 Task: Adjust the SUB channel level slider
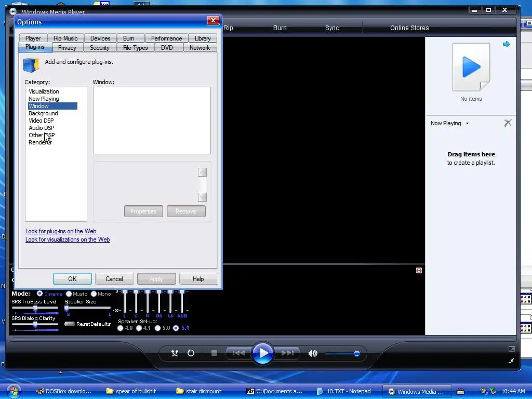pyautogui.click(x=182, y=302)
